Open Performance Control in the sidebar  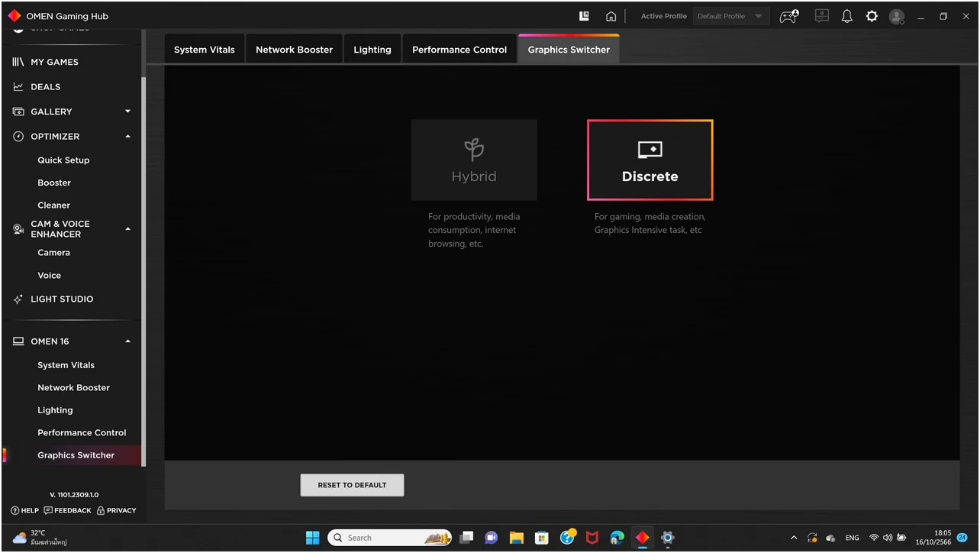click(82, 432)
